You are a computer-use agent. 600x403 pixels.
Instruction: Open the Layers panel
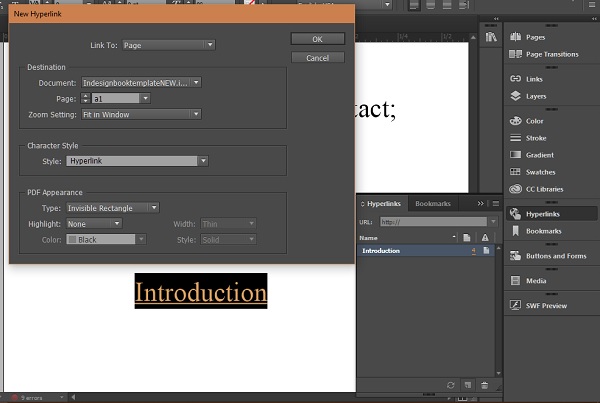536,96
